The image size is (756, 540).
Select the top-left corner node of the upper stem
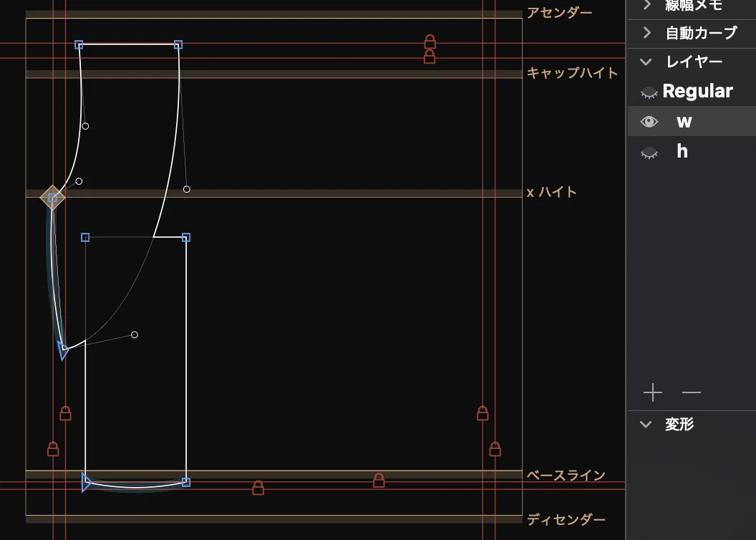coord(79,45)
